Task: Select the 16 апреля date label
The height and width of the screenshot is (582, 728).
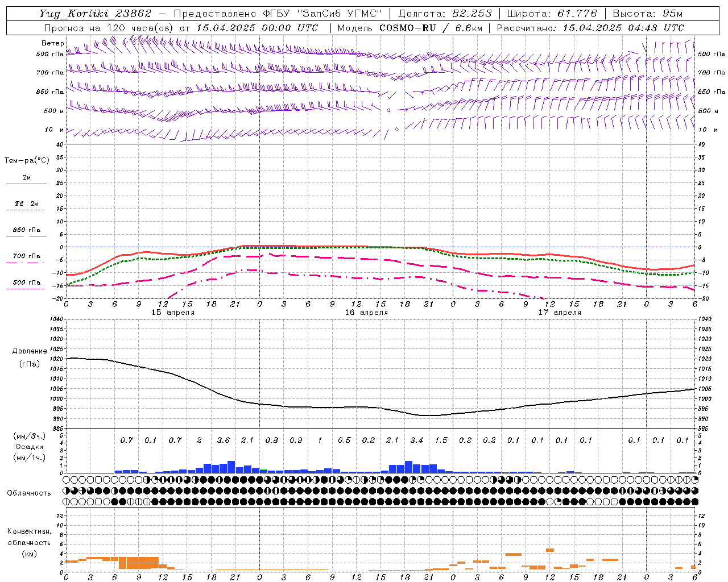Action: [x=366, y=313]
